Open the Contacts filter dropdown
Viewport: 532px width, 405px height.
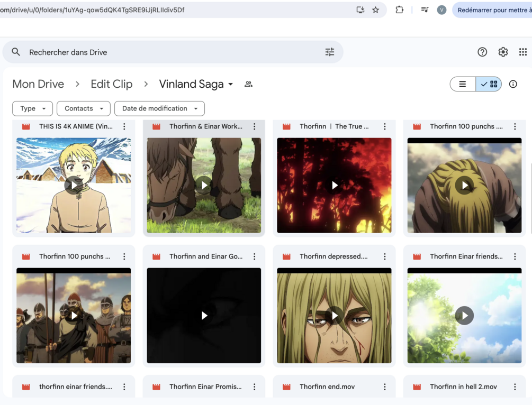coord(84,108)
